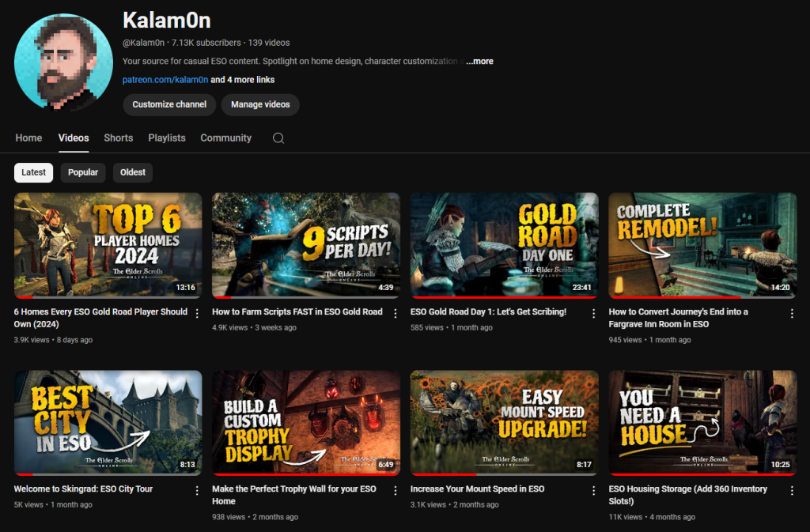This screenshot has height=532, width=810.
Task: Switch to the Shorts tab
Action: point(118,138)
